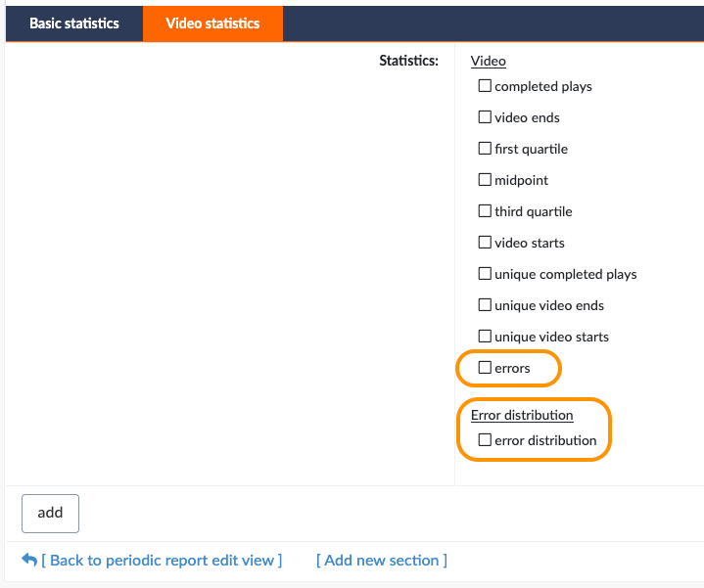Enable unique video starts checkbox
This screenshot has height=588, width=704.
485,336
